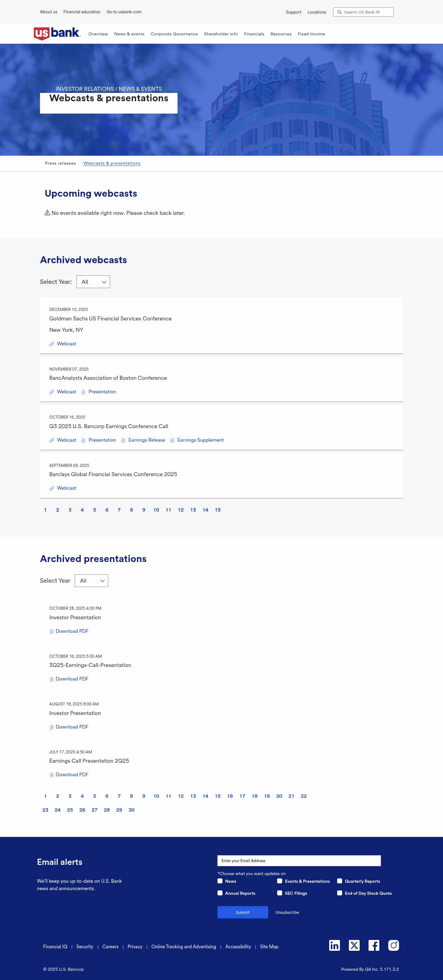Screen dimensions: 443x980
Task: Open the Select Year dropdown for archived presentations
Action: click(x=91, y=581)
